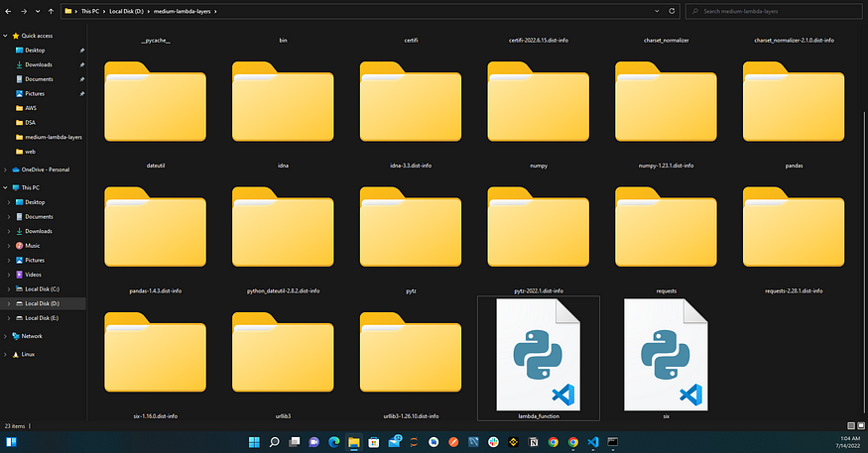Select the requests-2.28.1.dist-info folder icon
Image resolution: width=868 pixels, height=453 pixels.
click(x=794, y=227)
